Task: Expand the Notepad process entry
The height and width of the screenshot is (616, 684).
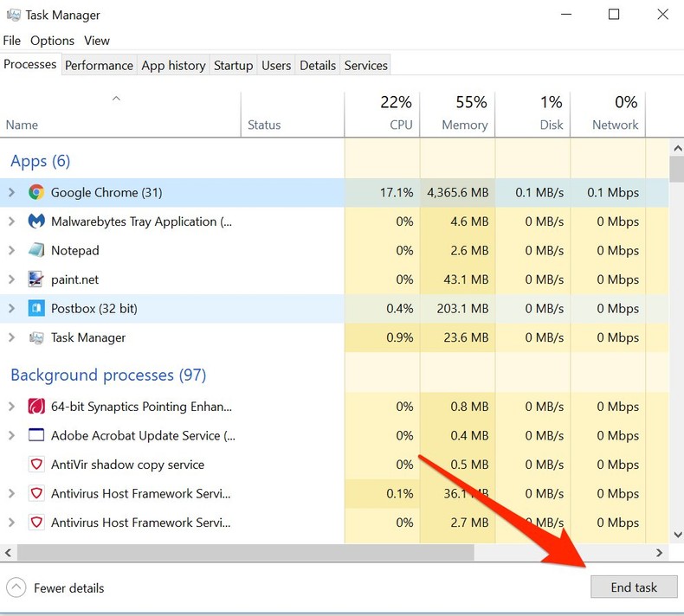Action: [x=12, y=251]
